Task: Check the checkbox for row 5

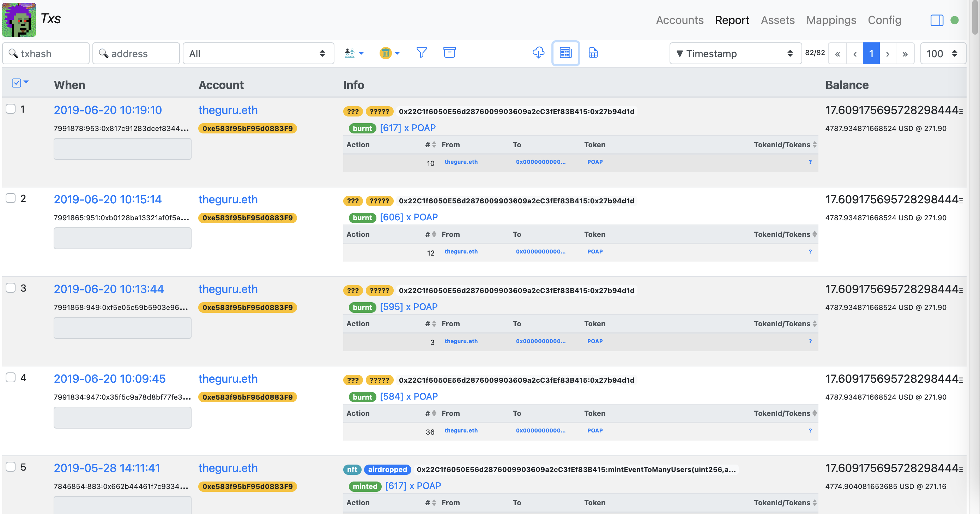Action: click(11, 467)
